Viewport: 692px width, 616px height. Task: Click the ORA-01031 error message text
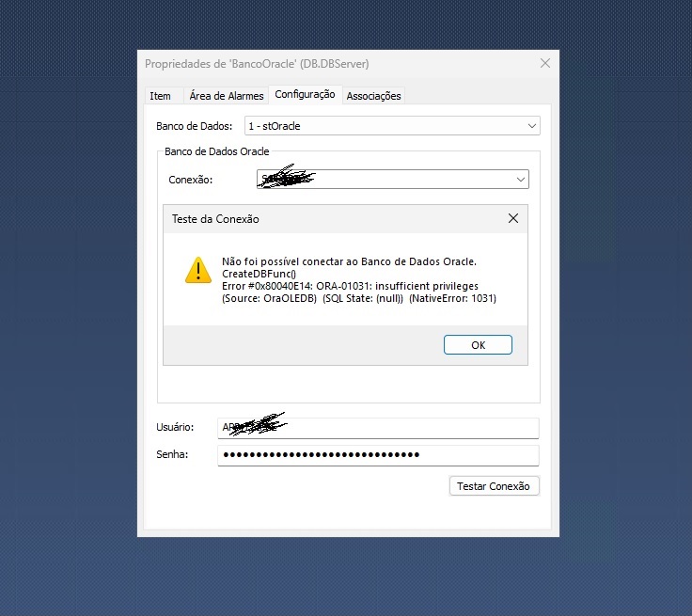click(x=350, y=286)
